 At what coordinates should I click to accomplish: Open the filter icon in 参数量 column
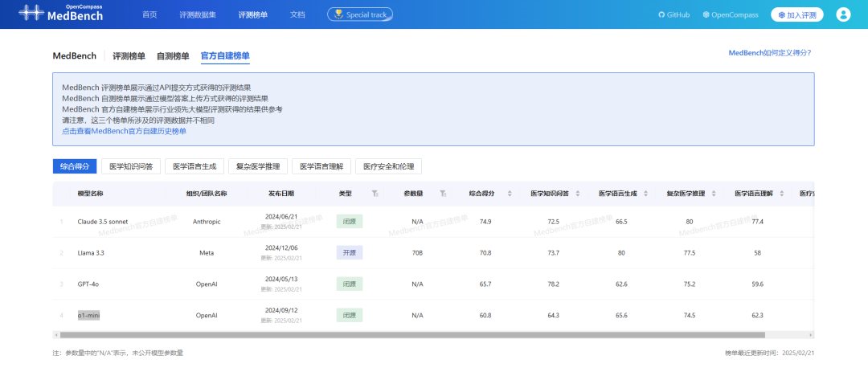click(443, 194)
